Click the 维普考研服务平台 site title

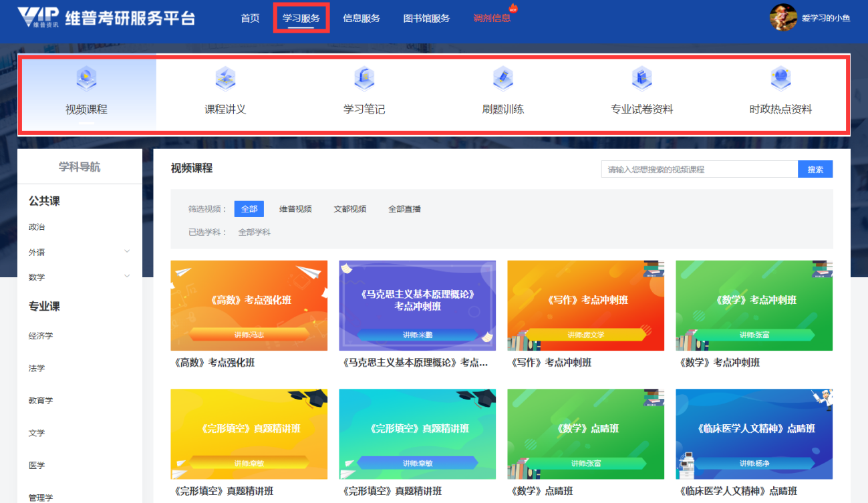click(x=130, y=18)
